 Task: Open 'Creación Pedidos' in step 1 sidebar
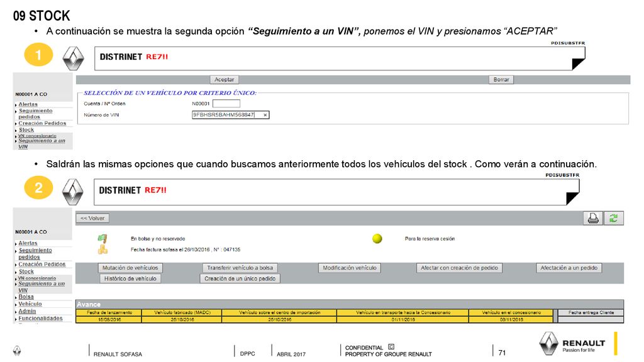[42, 123]
